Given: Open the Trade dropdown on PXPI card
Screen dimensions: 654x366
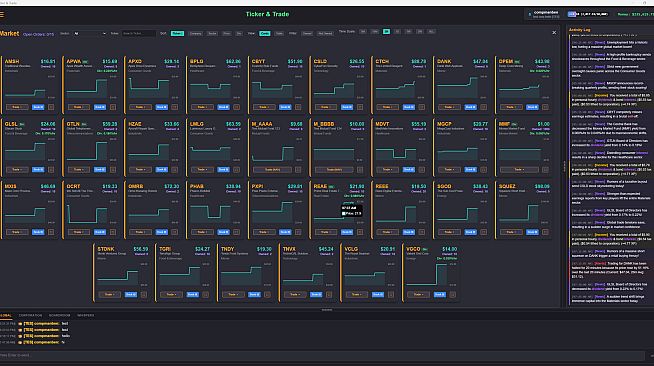Looking at the screenshot, I should point(264,232).
